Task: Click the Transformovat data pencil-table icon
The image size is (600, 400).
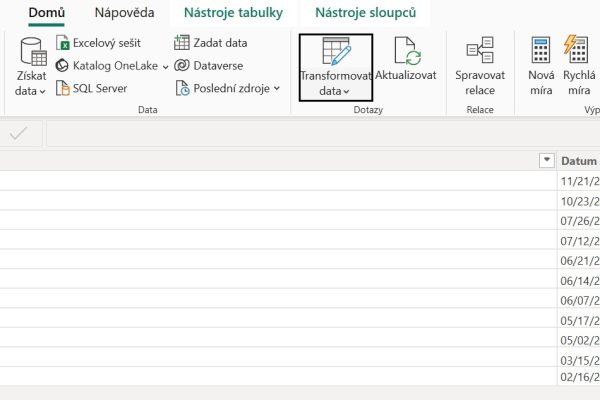Action: coord(336,51)
